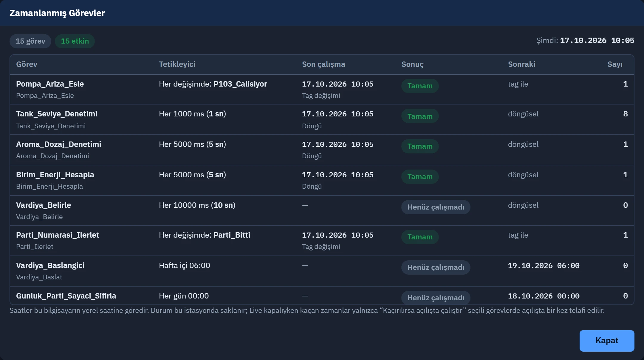
Task: Click the Tamam status in Tank_Seviye_Denetimi row
Action: coord(420,116)
